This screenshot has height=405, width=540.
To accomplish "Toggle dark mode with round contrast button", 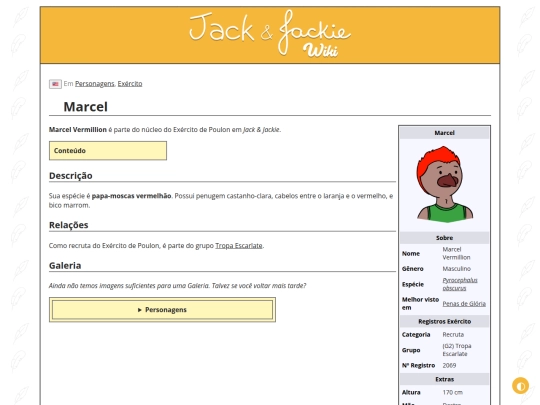I will [520, 386].
